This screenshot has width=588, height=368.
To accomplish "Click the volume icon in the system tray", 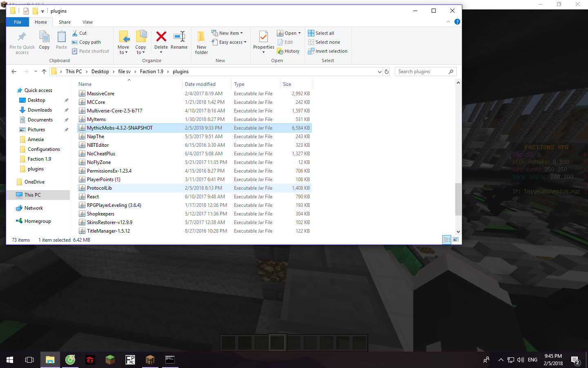I will pos(520,360).
